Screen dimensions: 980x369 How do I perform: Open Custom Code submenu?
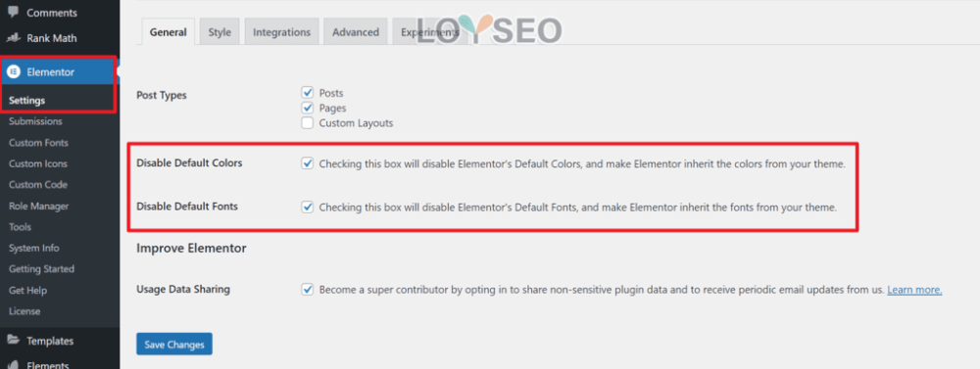coord(38,185)
